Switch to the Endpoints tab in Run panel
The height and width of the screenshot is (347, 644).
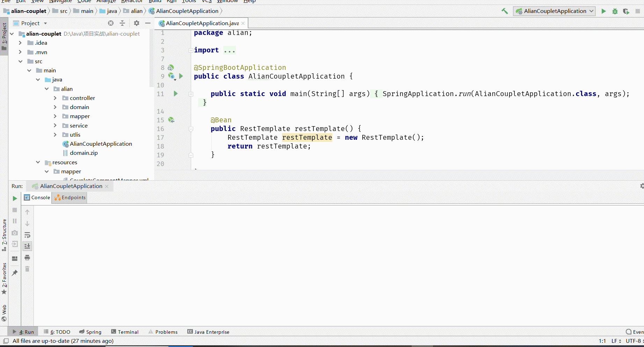(69, 197)
